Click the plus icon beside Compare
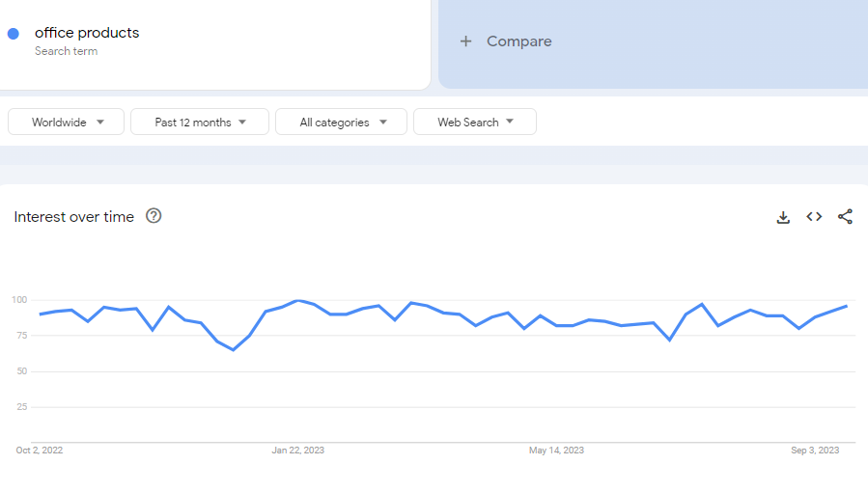The image size is (868, 492). (x=466, y=41)
